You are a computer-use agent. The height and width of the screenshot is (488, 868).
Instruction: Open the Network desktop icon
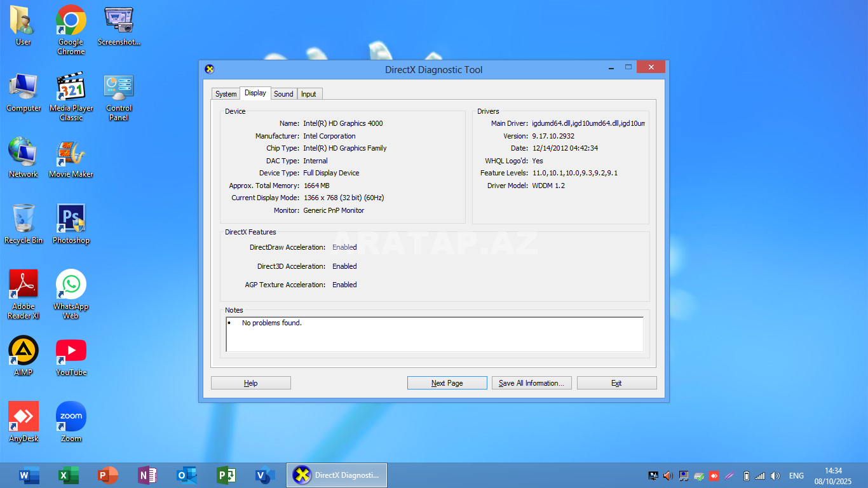pos(24,157)
